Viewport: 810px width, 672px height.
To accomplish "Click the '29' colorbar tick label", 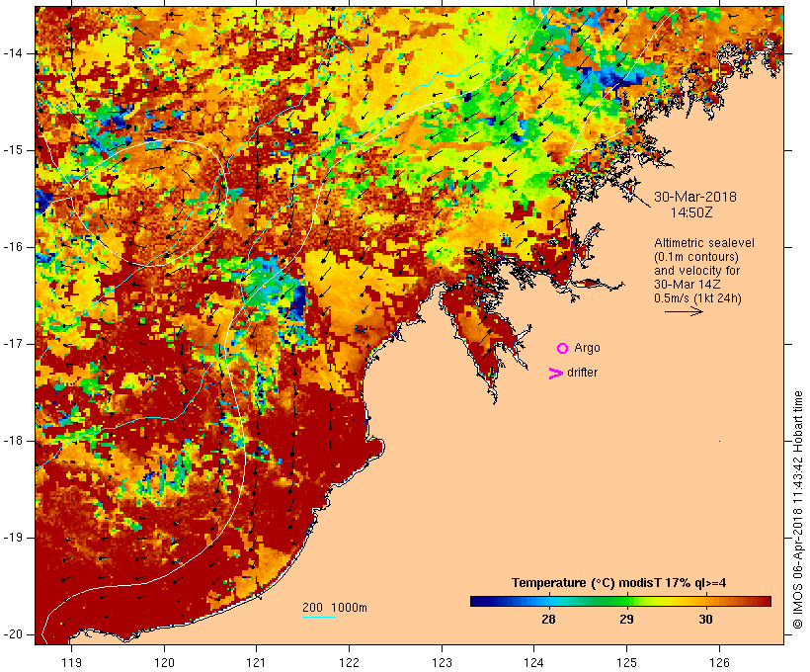I will (x=626, y=619).
